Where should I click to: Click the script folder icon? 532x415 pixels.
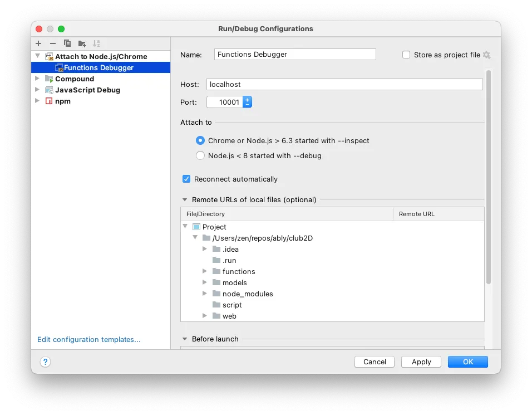216,305
